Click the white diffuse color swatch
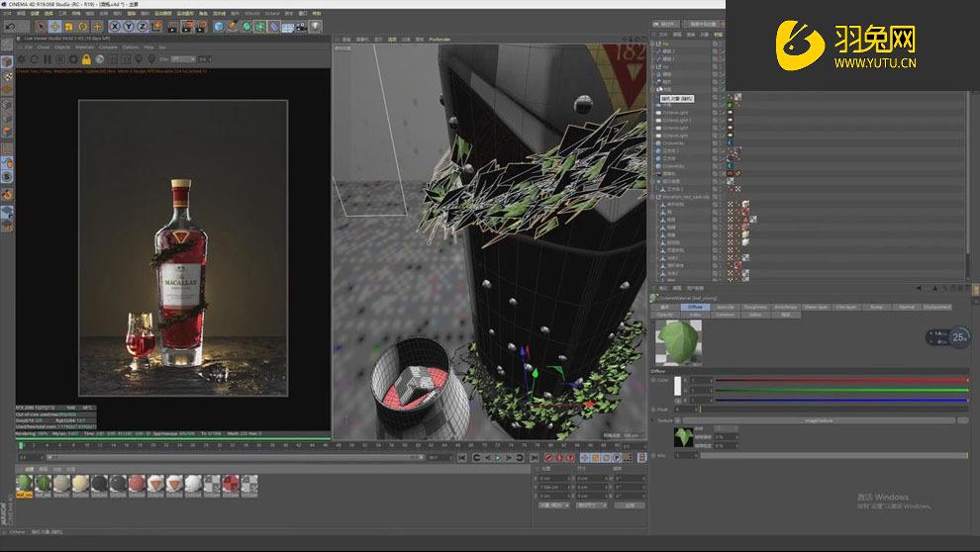Viewport: 980px width, 552px height. (677, 386)
